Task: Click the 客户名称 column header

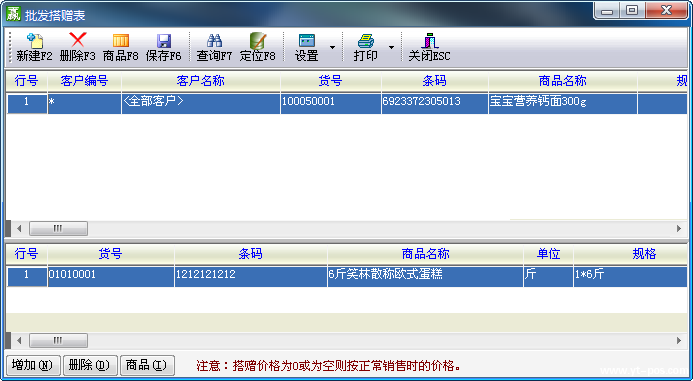Action: (201, 81)
